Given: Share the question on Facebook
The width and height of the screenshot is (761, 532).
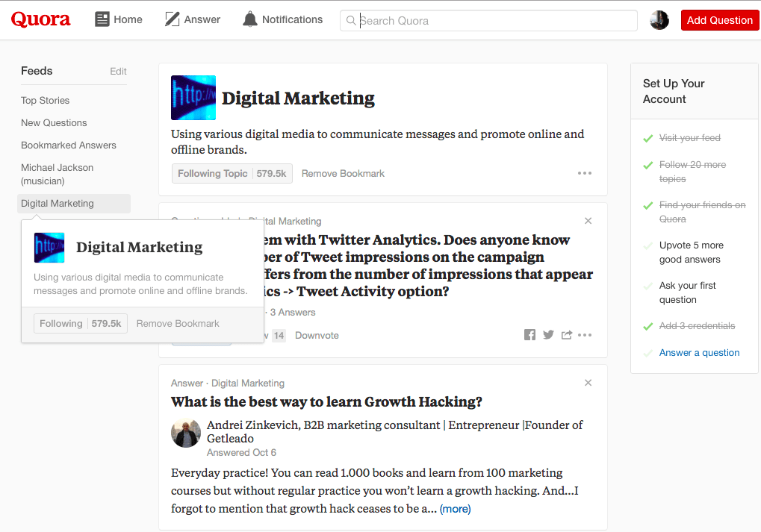Looking at the screenshot, I should point(530,334).
